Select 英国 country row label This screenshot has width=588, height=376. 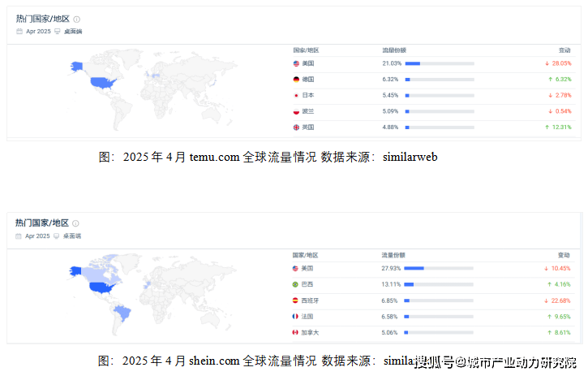point(308,127)
